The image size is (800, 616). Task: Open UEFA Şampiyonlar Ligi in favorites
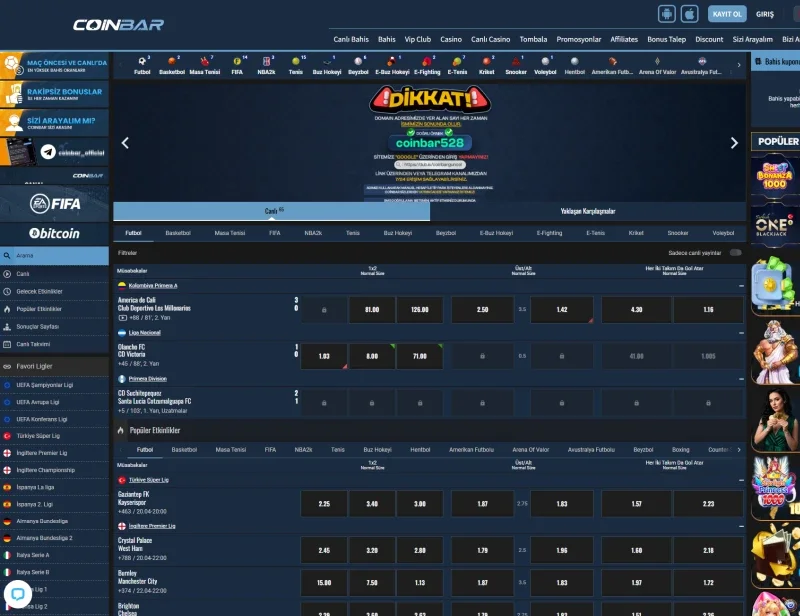pyautogui.click(x=54, y=385)
